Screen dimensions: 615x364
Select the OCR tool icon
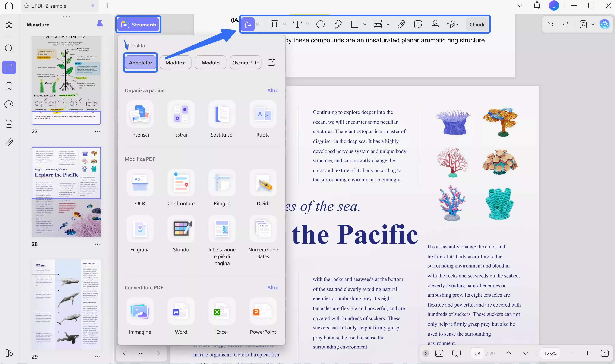[140, 183]
